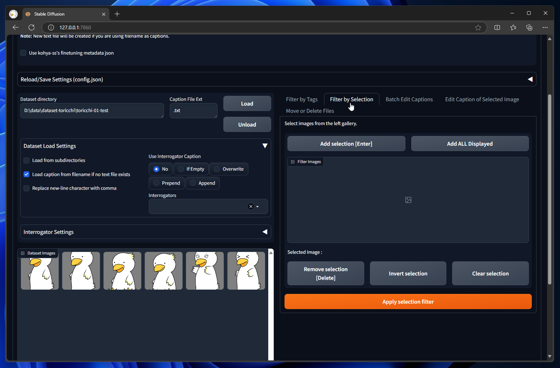Viewport: 560px width, 368px height.
Task: Switch to the Filter by Tags tab
Action: pyautogui.click(x=301, y=99)
